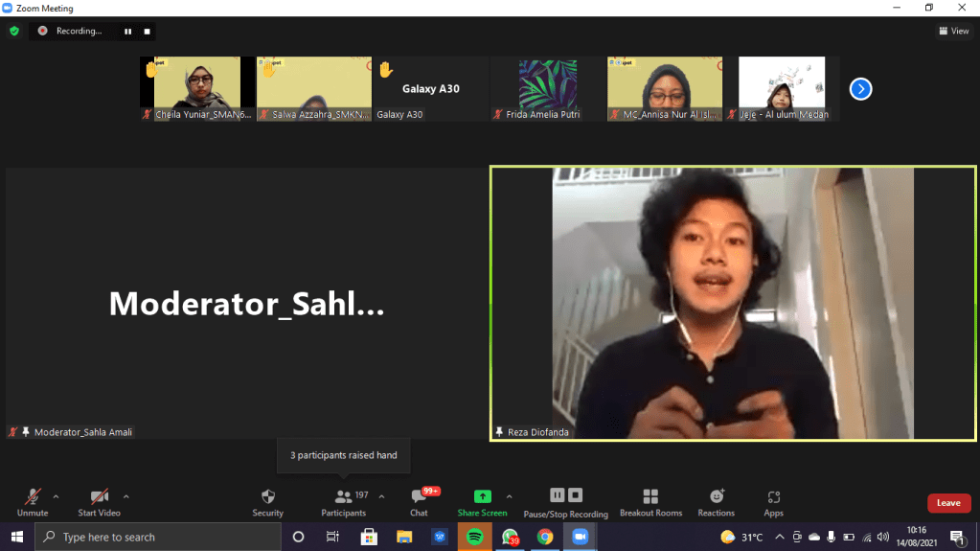This screenshot has height=551, width=980.
Task: Open the View layout menu
Action: pos(954,31)
